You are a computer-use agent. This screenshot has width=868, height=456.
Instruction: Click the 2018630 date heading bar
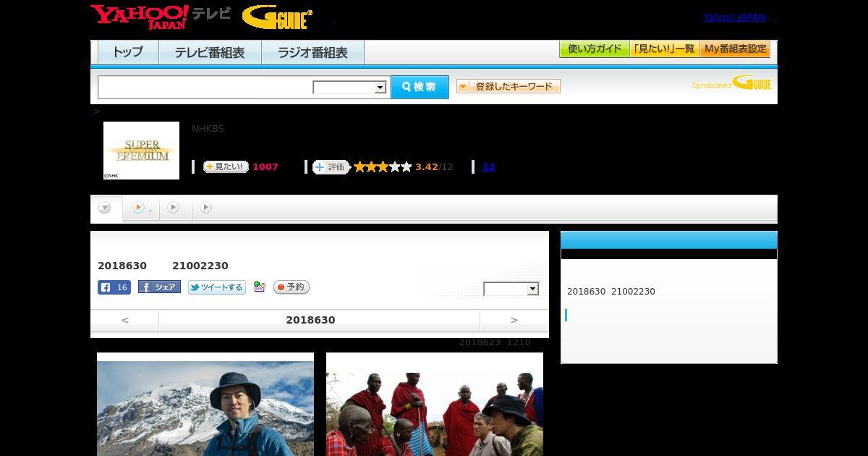319,320
